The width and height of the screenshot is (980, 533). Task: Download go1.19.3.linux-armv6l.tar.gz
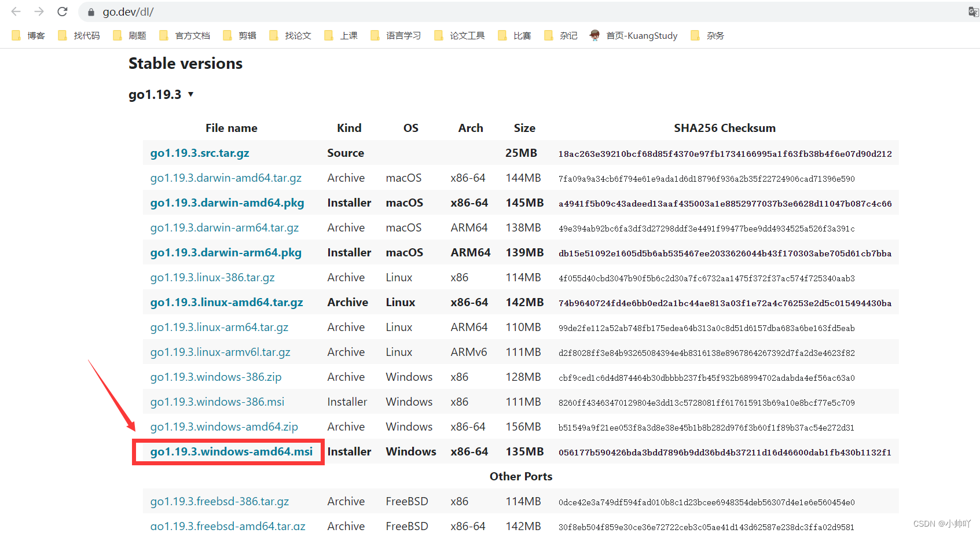coord(221,352)
